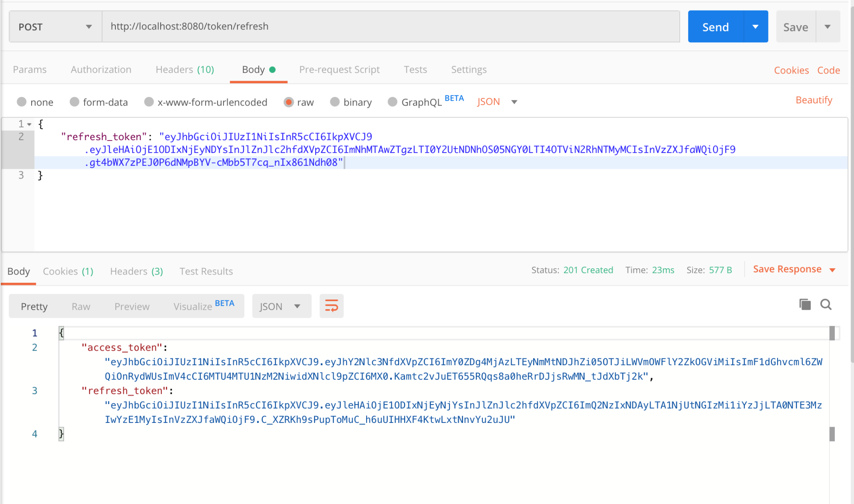Image resolution: width=854 pixels, height=504 pixels.
Task: Copy the response body to clipboard
Action: (x=804, y=305)
